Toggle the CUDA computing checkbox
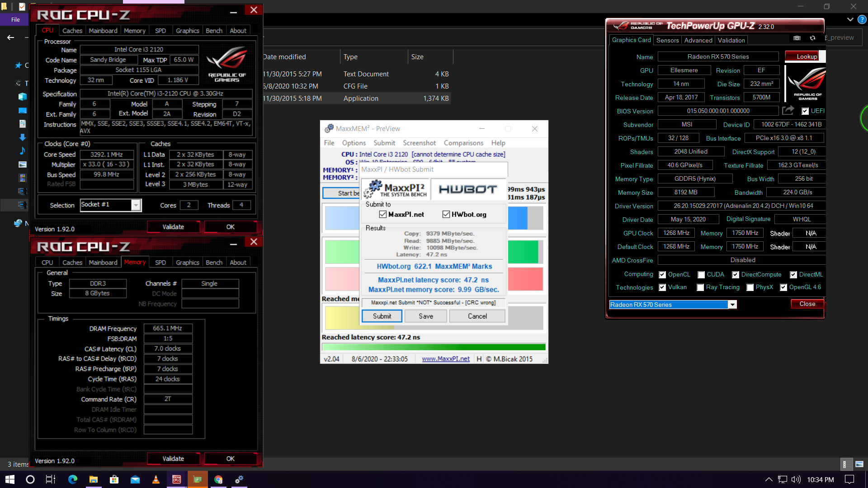The height and width of the screenshot is (488, 868). tap(701, 275)
